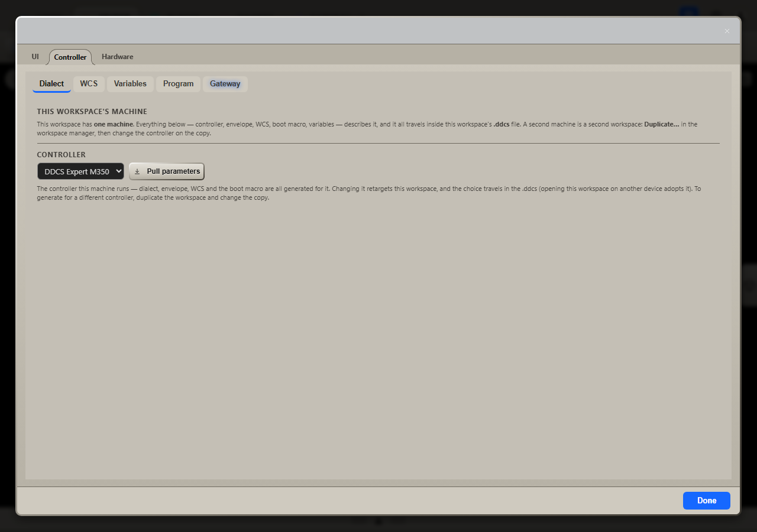Image resolution: width=757 pixels, height=532 pixels.
Task: Go to the Program sub-tab
Action: click(x=178, y=84)
